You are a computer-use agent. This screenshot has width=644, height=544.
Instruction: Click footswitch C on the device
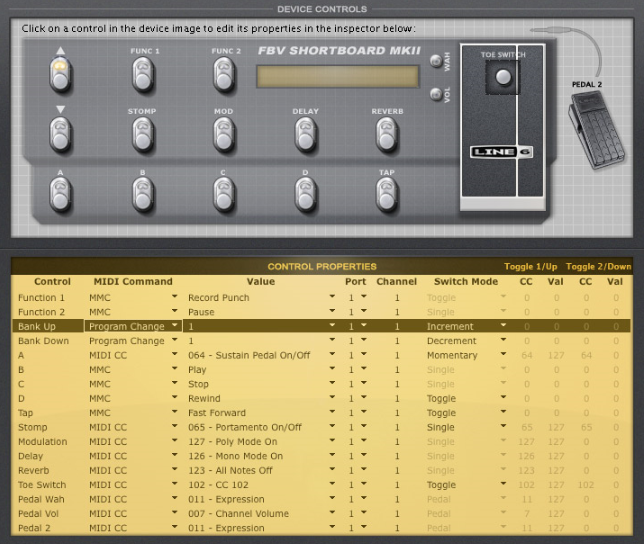click(x=224, y=195)
